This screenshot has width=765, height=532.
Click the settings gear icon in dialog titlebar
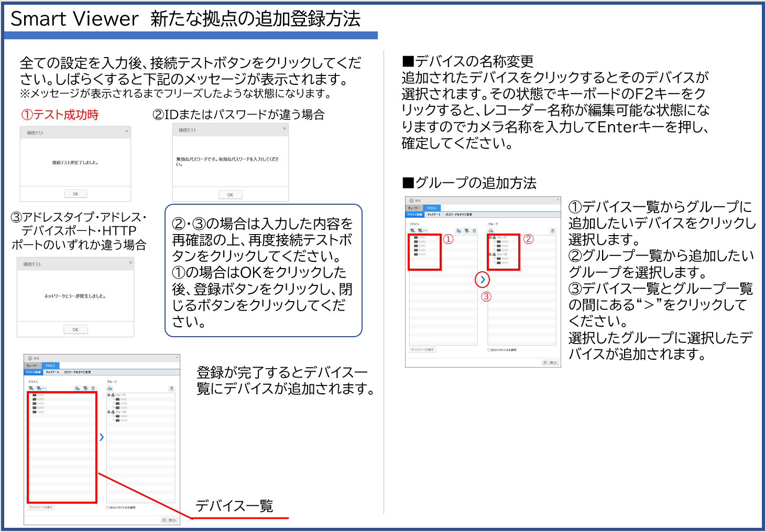coord(29,358)
